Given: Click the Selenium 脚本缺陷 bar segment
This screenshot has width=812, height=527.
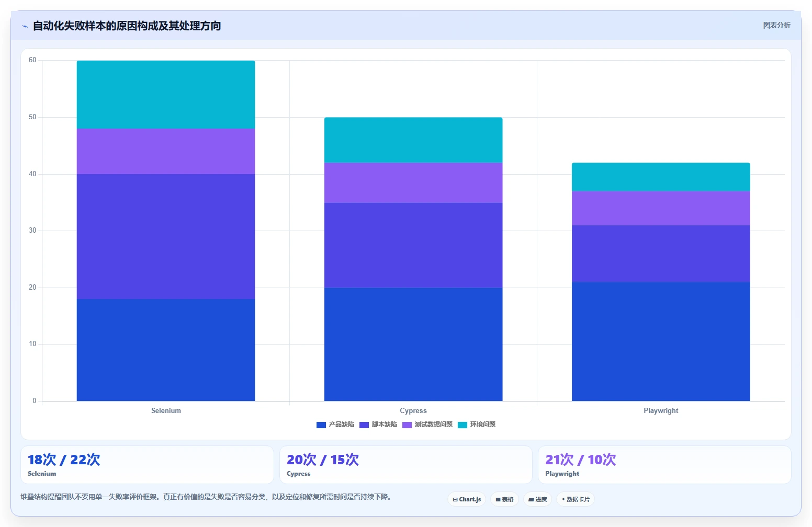Looking at the screenshot, I should 166,236.
